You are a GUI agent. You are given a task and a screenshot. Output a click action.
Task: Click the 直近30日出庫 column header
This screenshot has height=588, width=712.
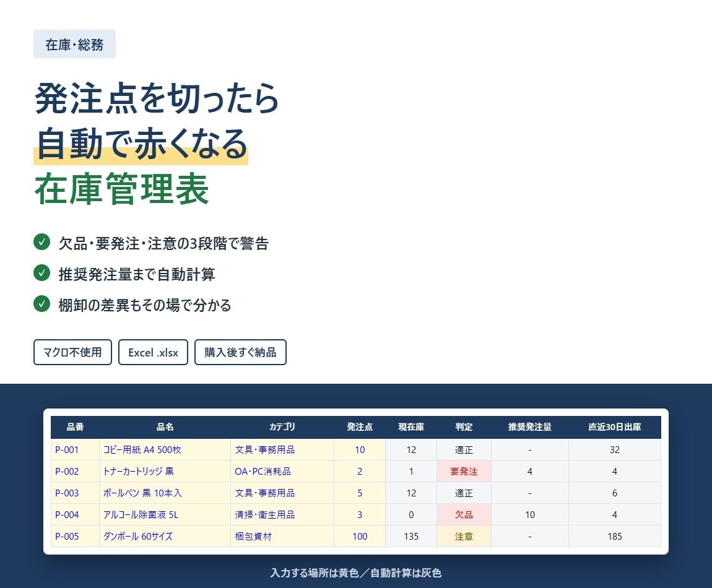614,427
